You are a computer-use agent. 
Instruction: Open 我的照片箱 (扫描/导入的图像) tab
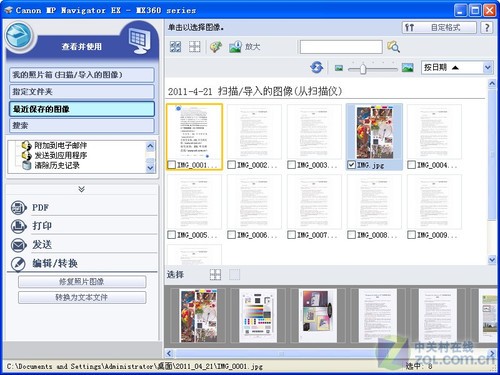pyautogui.click(x=82, y=75)
